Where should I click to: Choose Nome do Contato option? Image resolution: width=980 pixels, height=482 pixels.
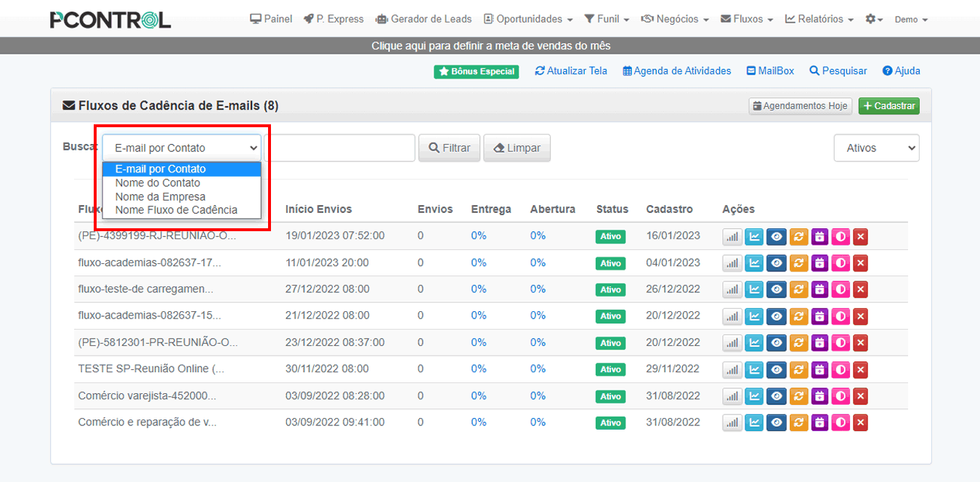182,182
